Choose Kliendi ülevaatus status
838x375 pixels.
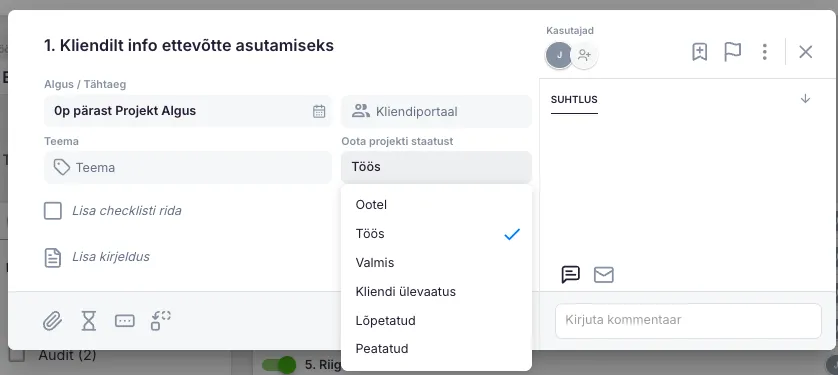point(436,292)
